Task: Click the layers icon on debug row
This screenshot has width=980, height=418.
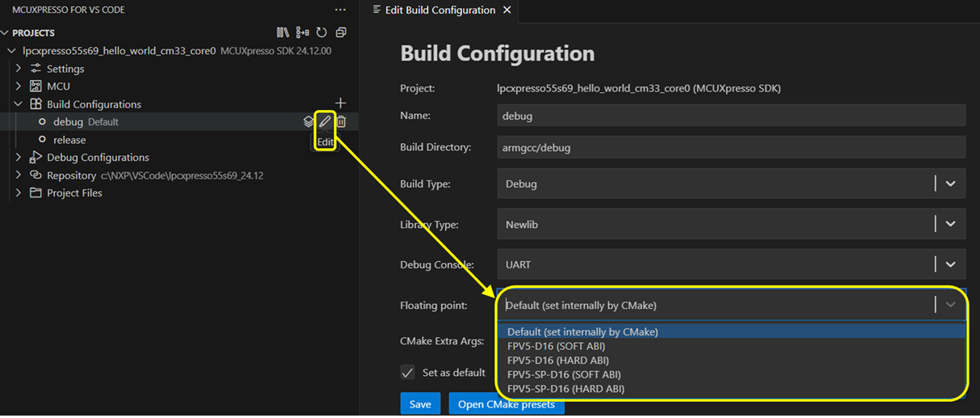Action: coord(308,122)
